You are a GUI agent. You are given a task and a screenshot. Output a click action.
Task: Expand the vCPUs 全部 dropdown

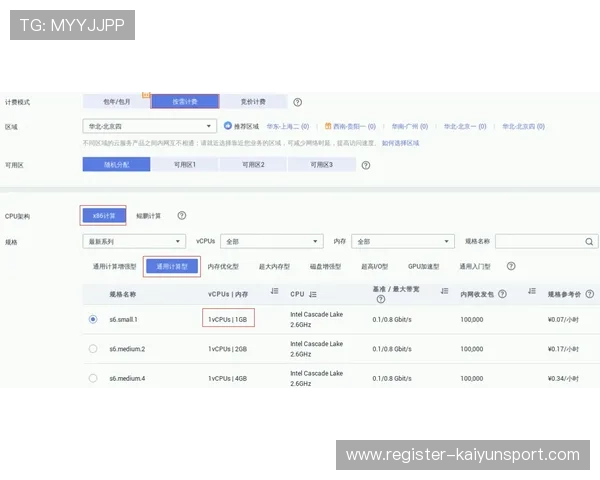coord(272,242)
